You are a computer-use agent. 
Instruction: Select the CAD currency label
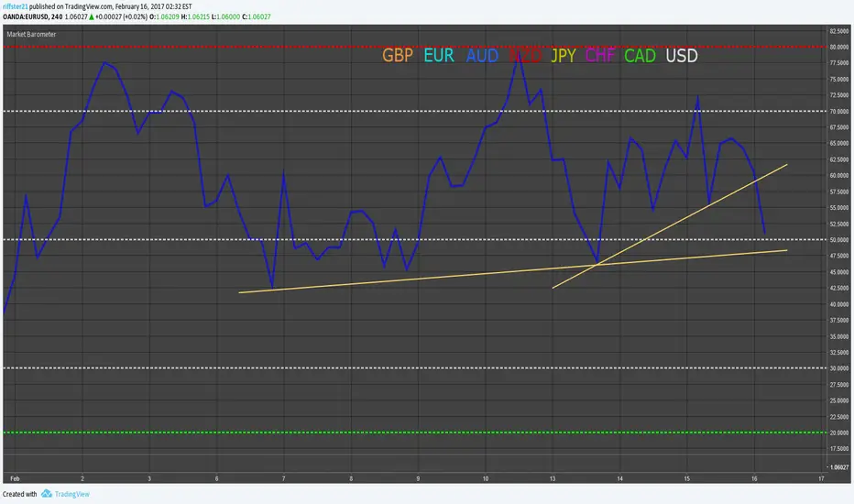tap(640, 56)
